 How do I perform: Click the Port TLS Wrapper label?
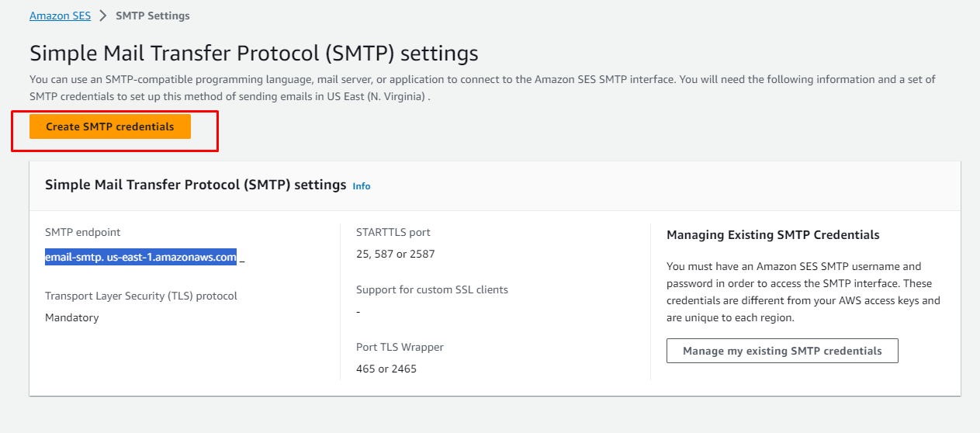click(400, 347)
